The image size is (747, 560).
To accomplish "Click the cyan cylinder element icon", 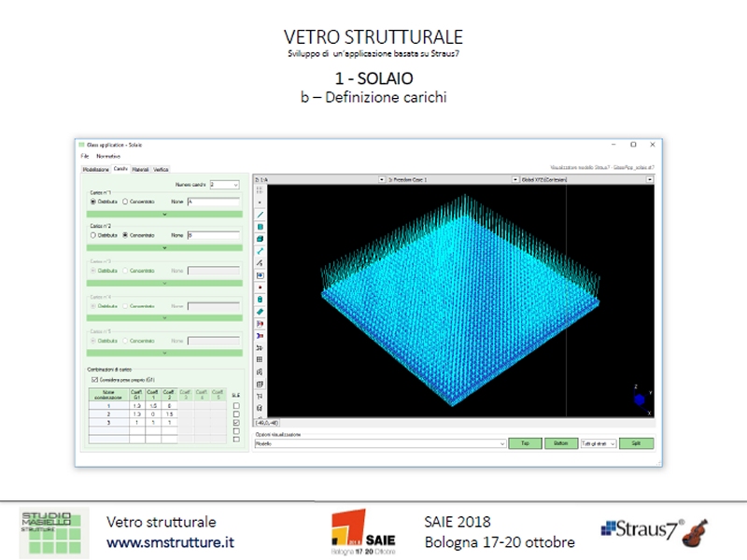I will 260,300.
